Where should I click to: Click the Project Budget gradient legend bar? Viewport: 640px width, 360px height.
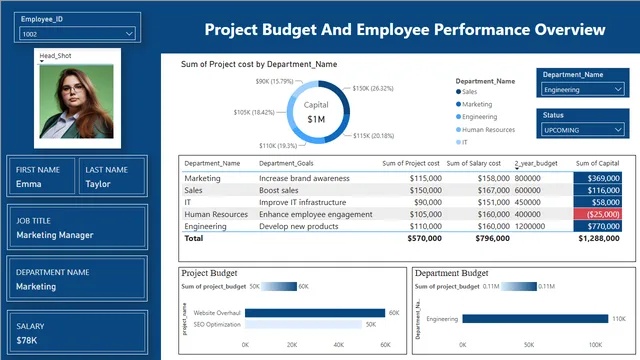point(279,287)
